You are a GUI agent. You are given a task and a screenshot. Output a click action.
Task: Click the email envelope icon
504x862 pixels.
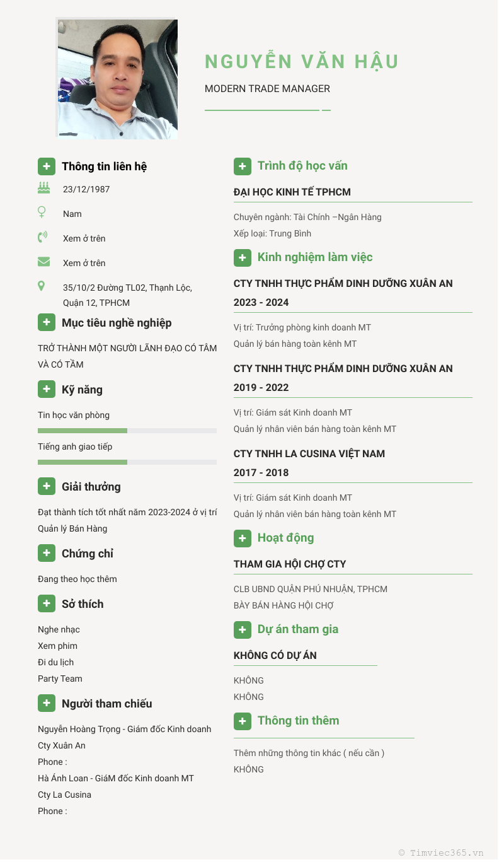(43, 262)
